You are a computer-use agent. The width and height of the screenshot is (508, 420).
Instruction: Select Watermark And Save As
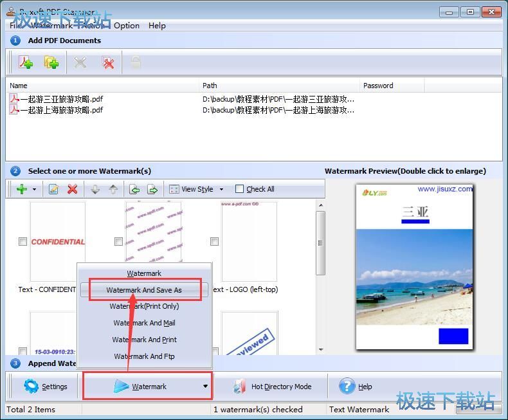[144, 289]
